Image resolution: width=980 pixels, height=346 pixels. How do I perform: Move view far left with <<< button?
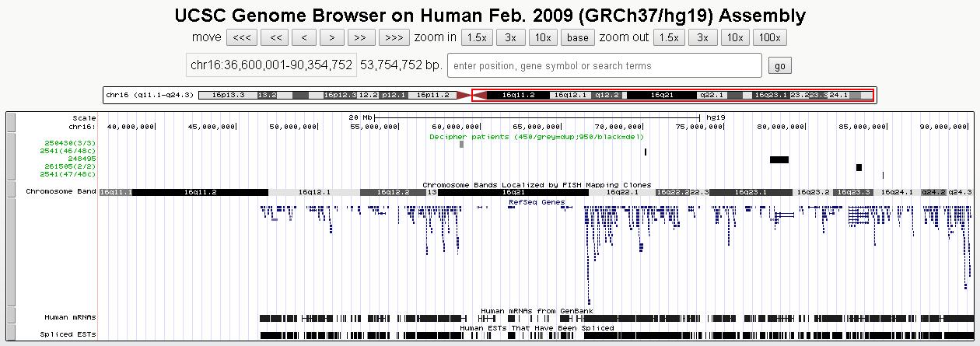pos(242,37)
